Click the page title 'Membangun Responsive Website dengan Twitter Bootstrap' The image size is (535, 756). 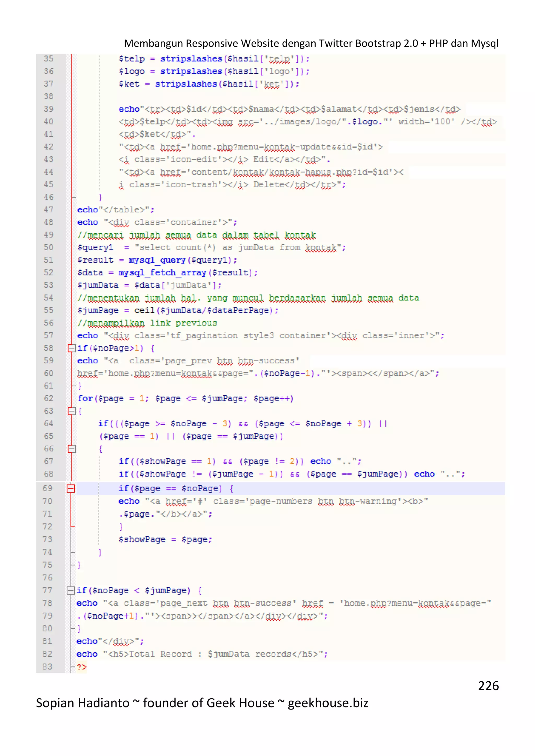tap(311, 43)
